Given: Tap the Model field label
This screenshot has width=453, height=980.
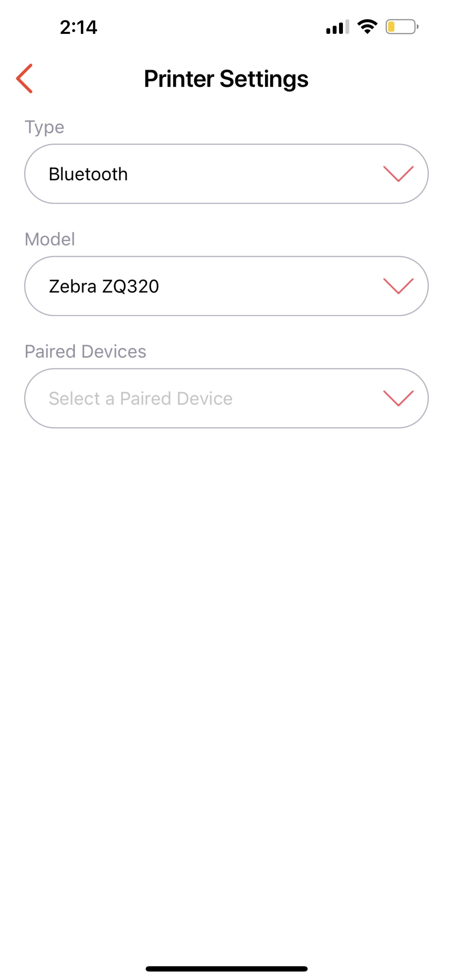Looking at the screenshot, I should 49,239.
